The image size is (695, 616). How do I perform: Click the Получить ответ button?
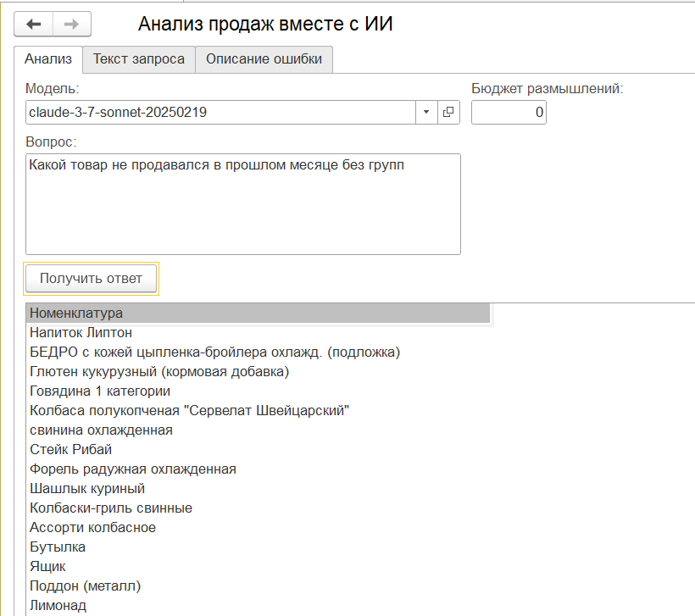(91, 278)
